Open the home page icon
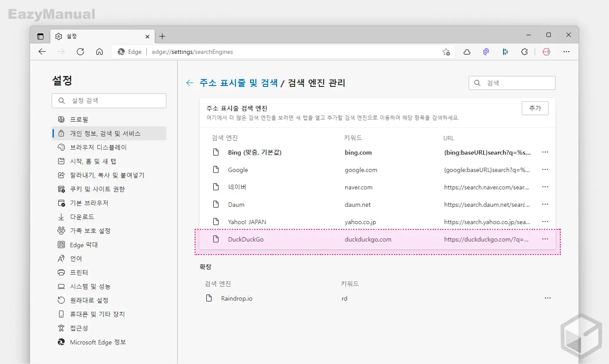609x364 pixels. 99,52
